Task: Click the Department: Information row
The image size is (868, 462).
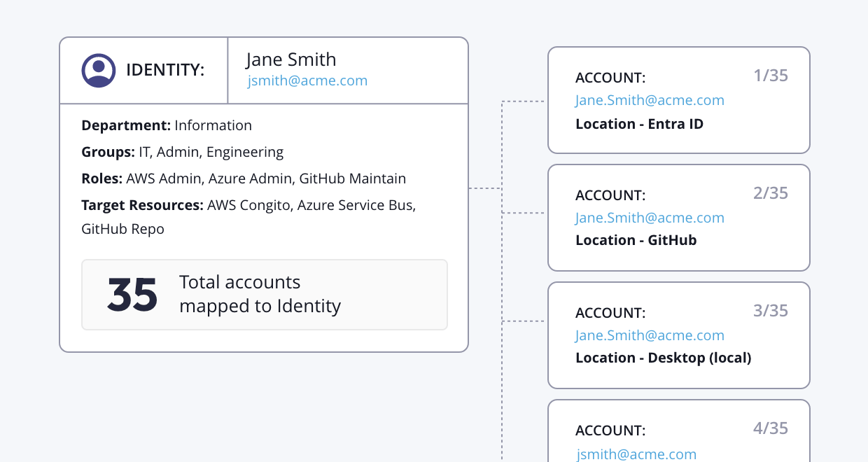Action: (167, 125)
